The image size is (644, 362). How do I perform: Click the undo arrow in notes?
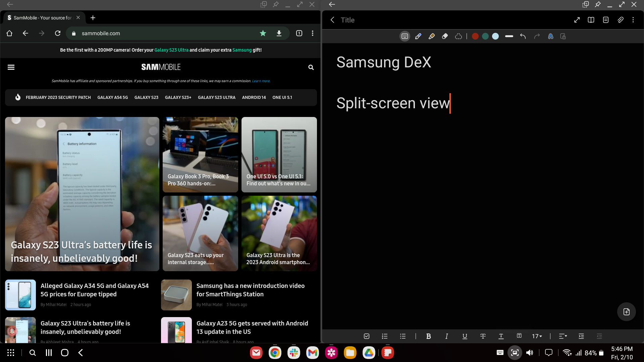(523, 37)
